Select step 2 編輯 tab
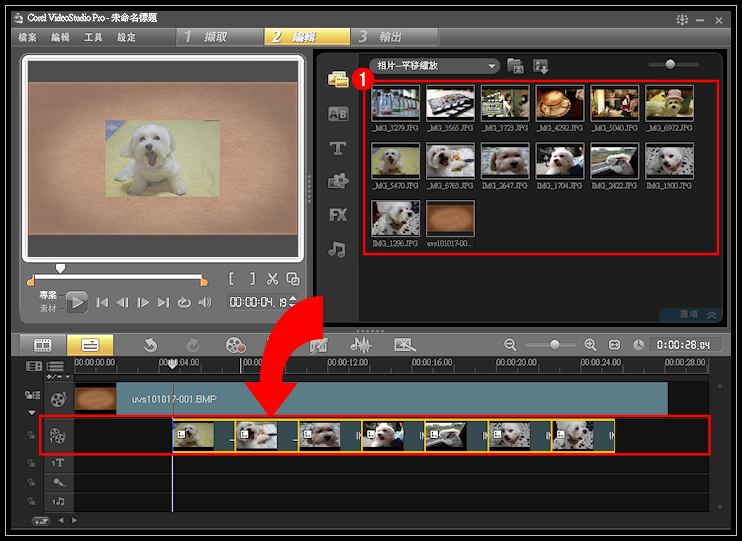 pos(307,37)
